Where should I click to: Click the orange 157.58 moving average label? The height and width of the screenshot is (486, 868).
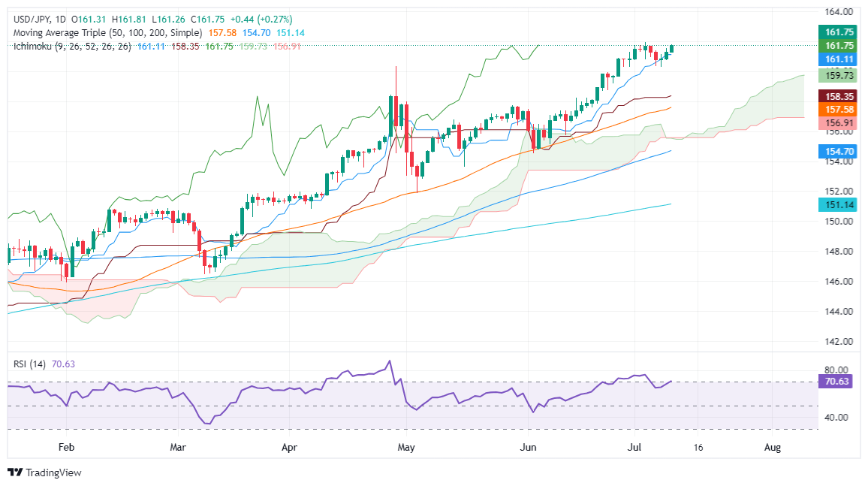tap(838, 110)
